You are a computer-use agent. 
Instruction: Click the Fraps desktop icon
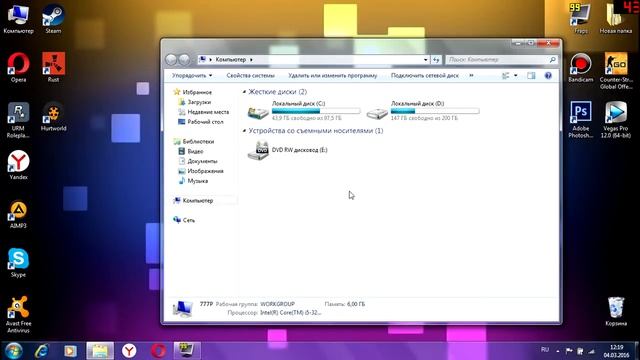click(x=580, y=19)
